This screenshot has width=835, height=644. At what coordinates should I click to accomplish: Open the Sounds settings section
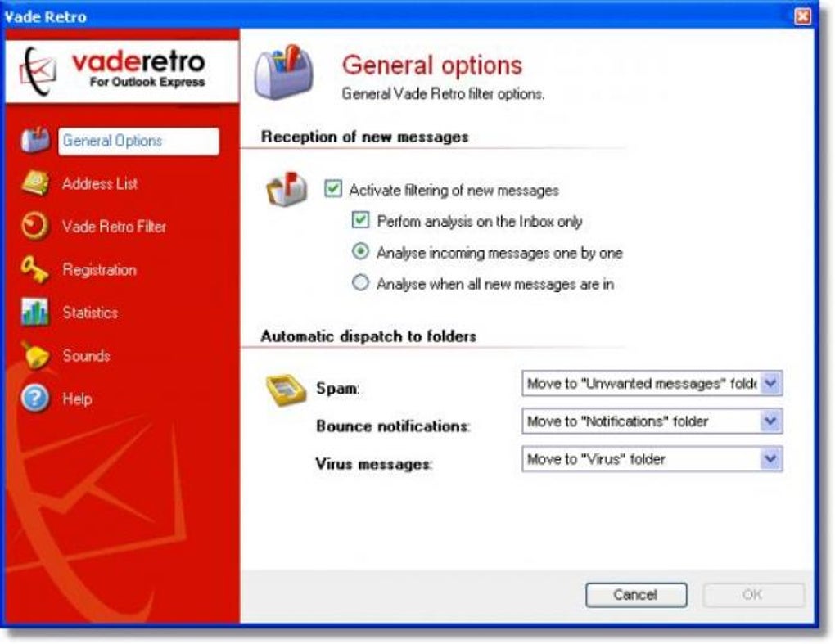[86, 355]
